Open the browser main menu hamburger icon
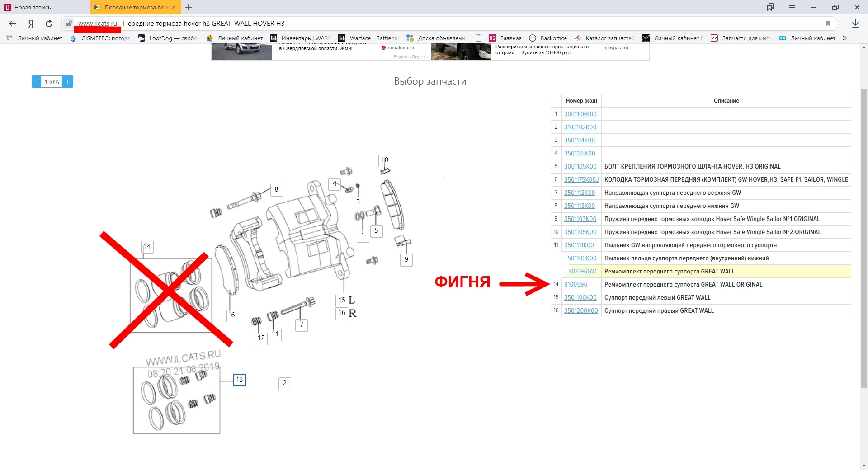 point(792,7)
